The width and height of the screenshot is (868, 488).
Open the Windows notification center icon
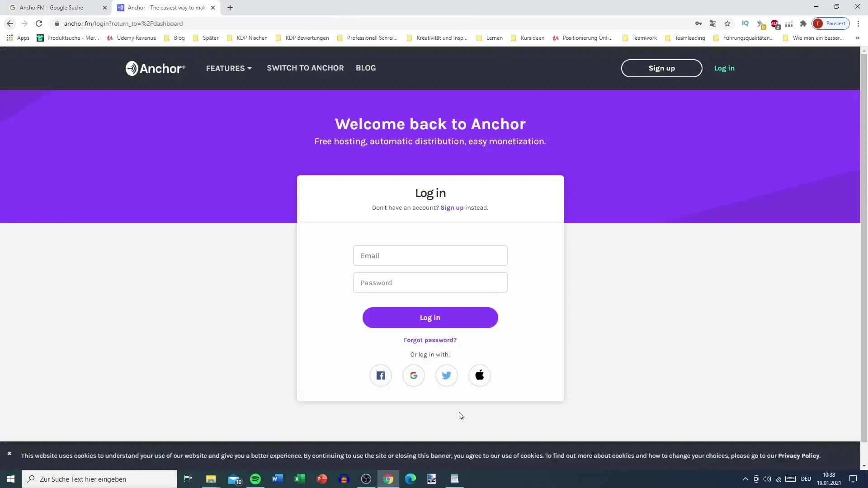pyautogui.click(x=853, y=479)
